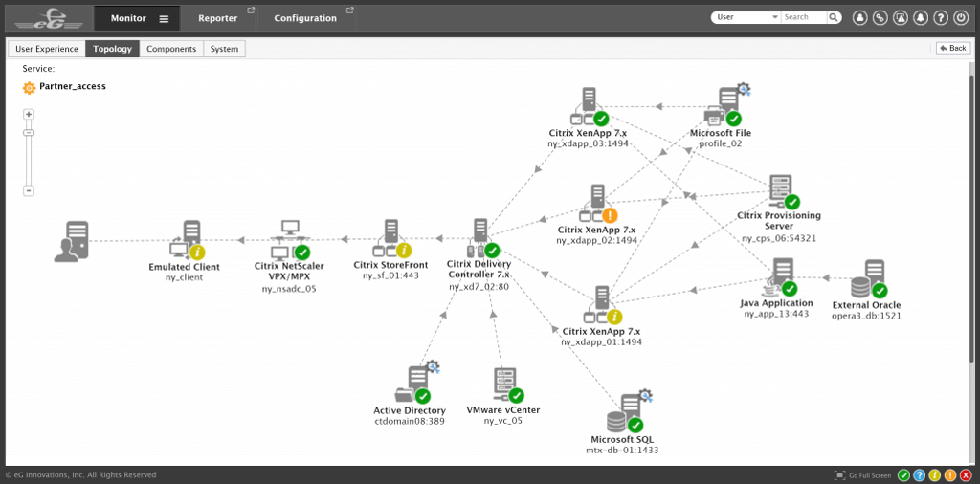Select the ny_xdapp_02 XenApp node icon
This screenshot has height=484, width=980.
point(598,204)
